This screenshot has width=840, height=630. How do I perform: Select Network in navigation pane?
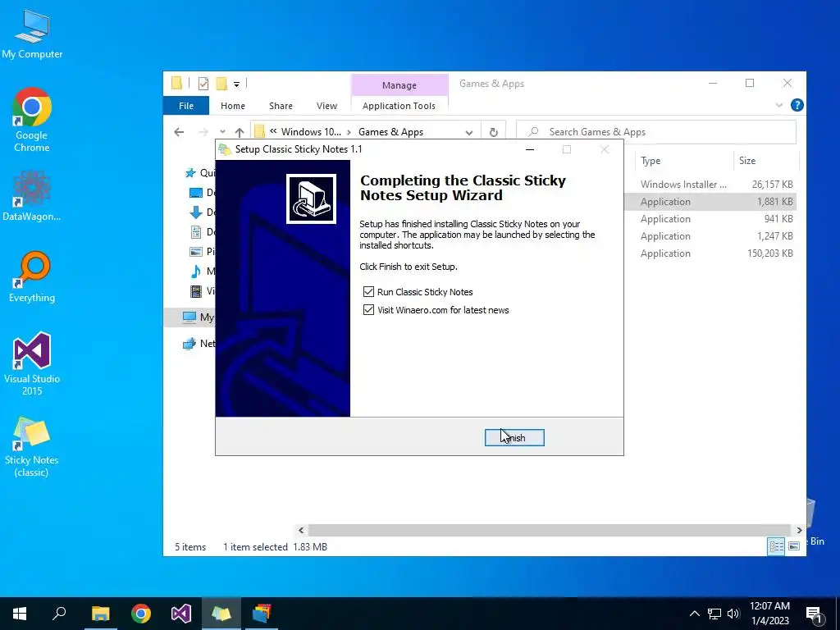pyautogui.click(x=199, y=344)
